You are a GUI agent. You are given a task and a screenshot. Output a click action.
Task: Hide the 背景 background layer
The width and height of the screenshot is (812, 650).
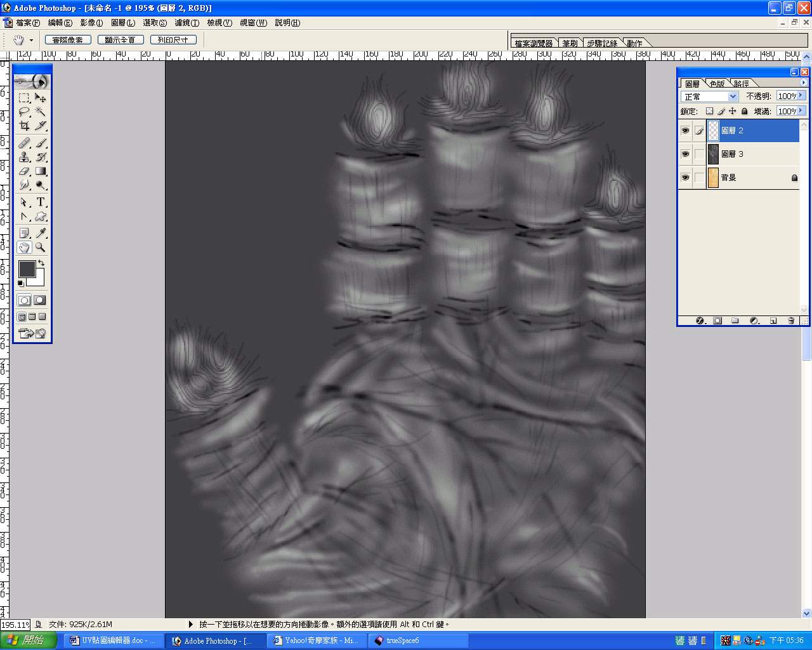coord(685,178)
